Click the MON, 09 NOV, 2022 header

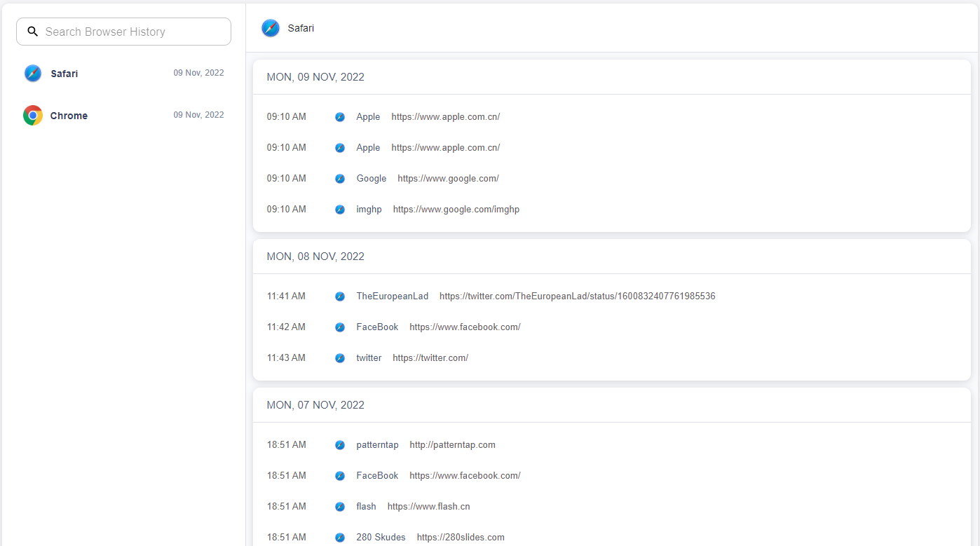(315, 77)
